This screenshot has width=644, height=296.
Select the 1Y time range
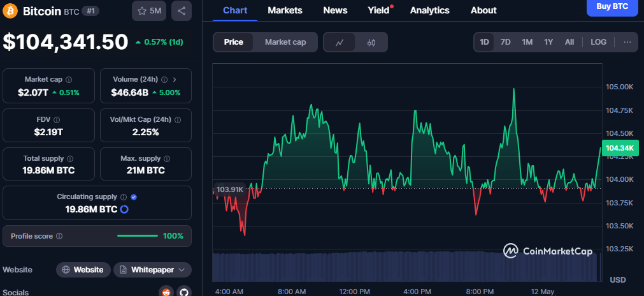pos(548,42)
